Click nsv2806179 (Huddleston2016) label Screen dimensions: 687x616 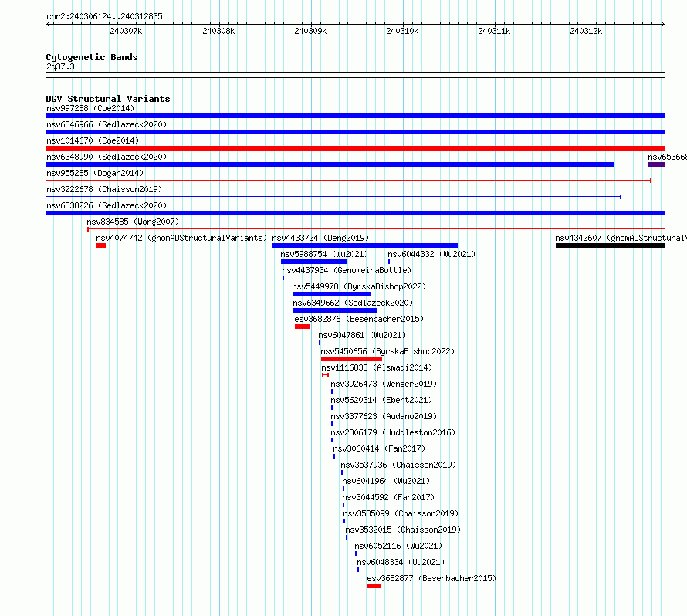pyautogui.click(x=393, y=432)
